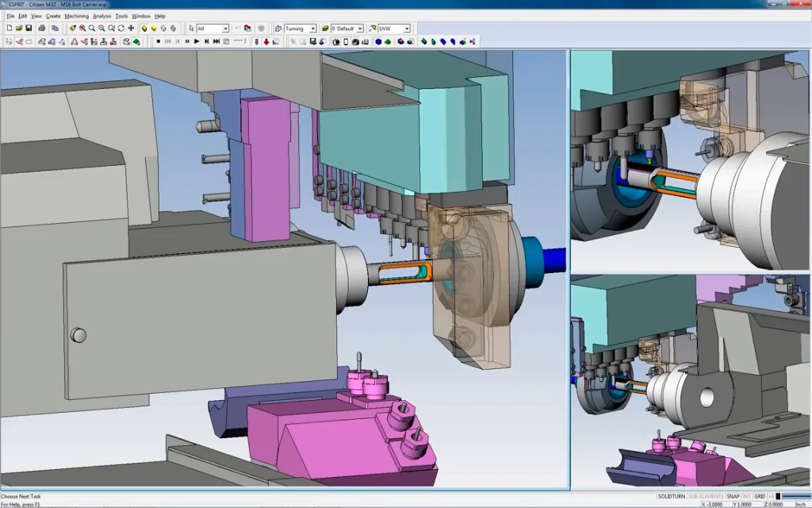Pause the machining simulation

click(x=187, y=41)
